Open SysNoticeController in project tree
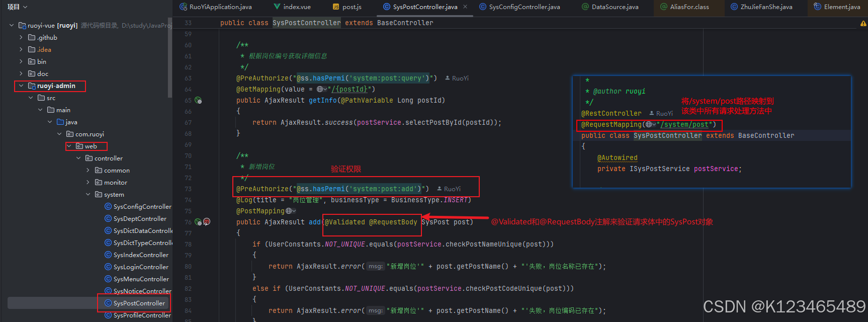This screenshot has width=868, height=322. tap(143, 291)
